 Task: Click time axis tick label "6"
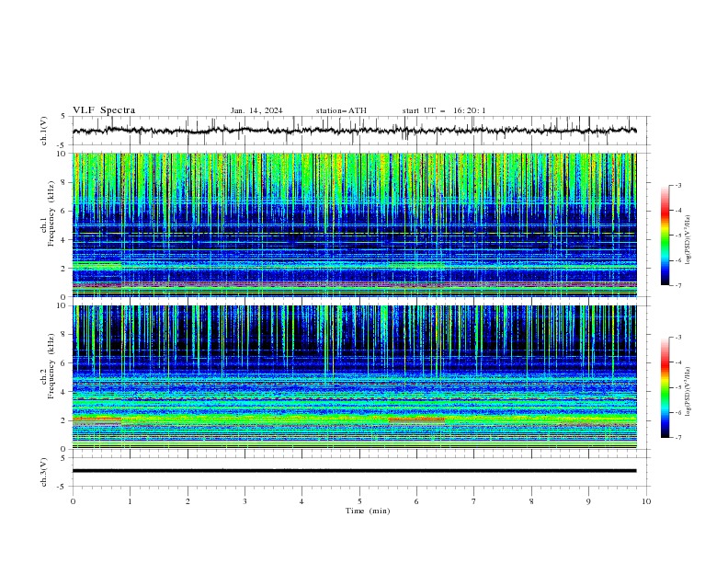tap(417, 501)
